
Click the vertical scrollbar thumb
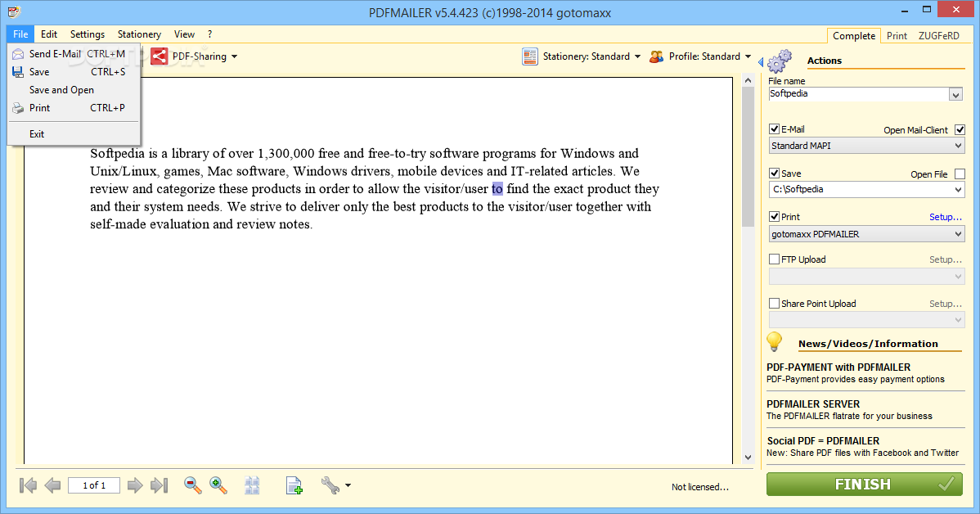(x=748, y=156)
